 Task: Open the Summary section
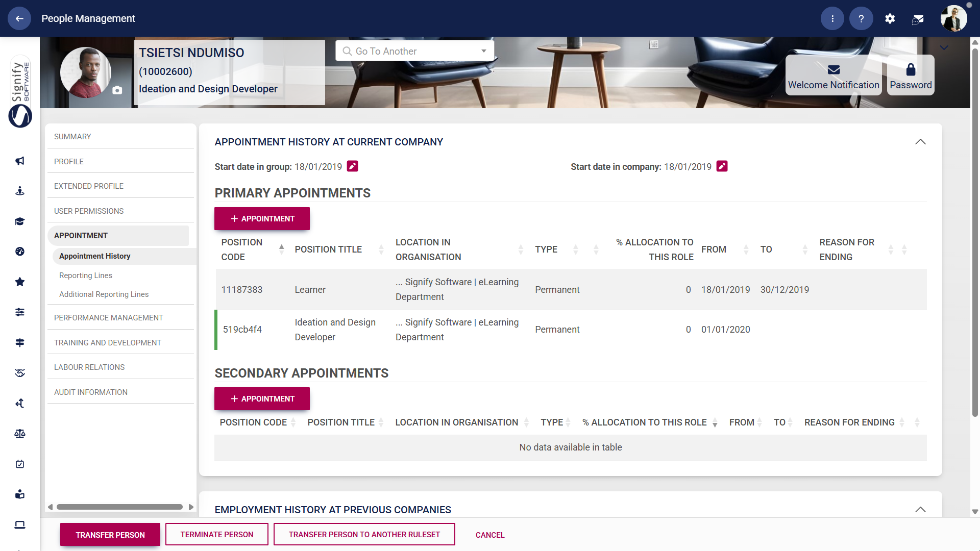pos(72,136)
